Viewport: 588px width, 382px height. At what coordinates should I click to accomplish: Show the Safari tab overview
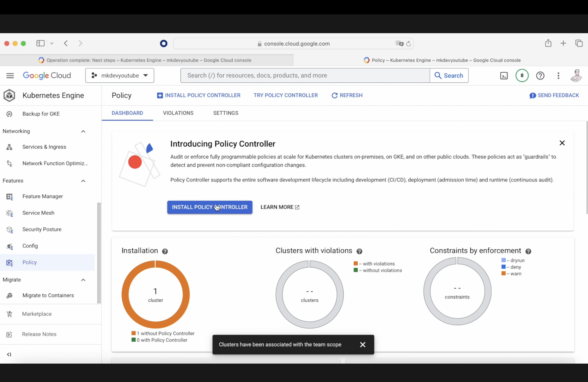pyautogui.click(x=579, y=43)
